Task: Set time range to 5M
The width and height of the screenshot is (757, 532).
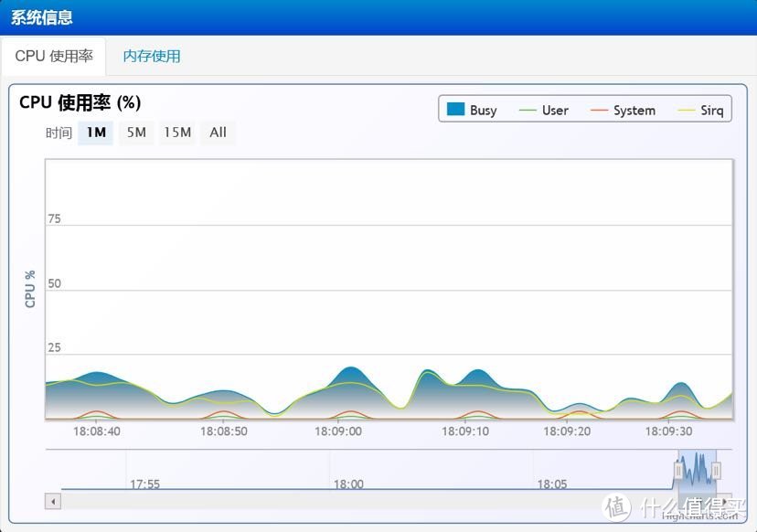Action: pyautogui.click(x=136, y=133)
